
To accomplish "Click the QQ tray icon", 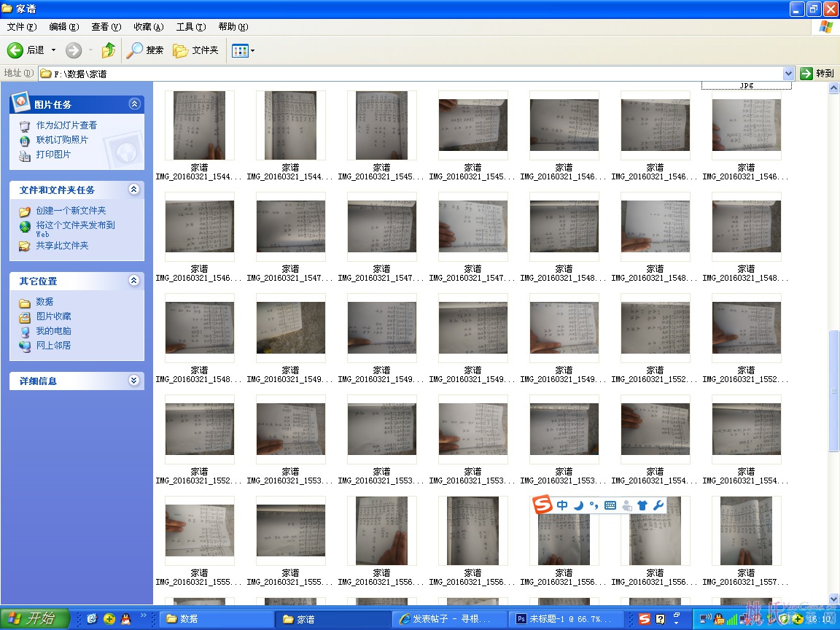I will [x=719, y=619].
